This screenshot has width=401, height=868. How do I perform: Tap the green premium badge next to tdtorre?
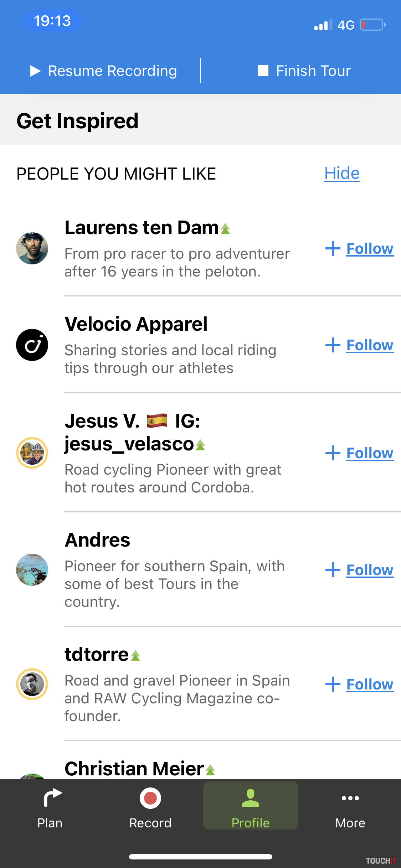pyautogui.click(x=135, y=656)
